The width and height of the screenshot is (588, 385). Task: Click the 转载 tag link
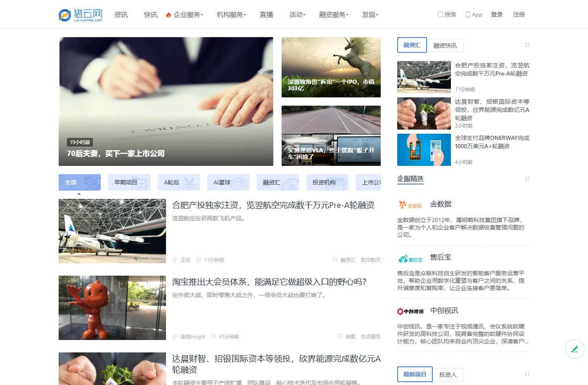point(351,336)
